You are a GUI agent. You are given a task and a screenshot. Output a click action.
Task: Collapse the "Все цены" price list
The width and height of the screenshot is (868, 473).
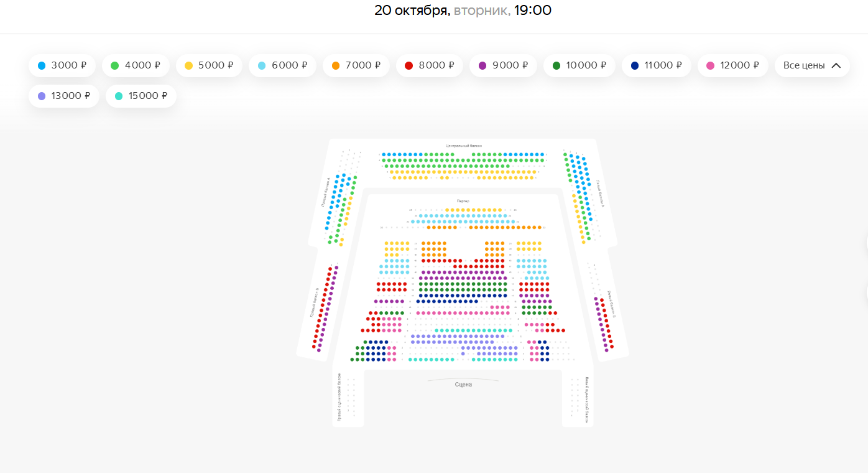[x=811, y=65]
